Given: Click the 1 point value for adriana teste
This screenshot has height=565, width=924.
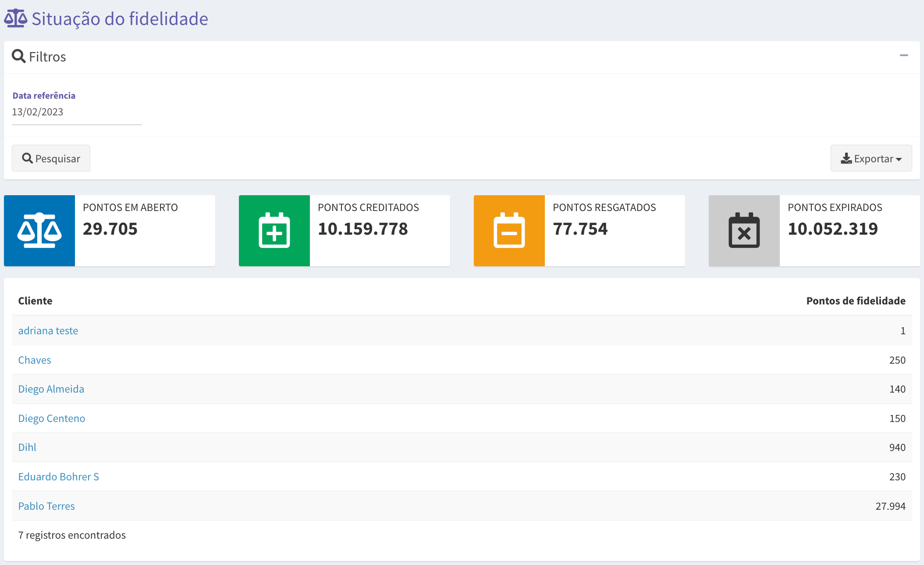Looking at the screenshot, I should click(x=903, y=331).
